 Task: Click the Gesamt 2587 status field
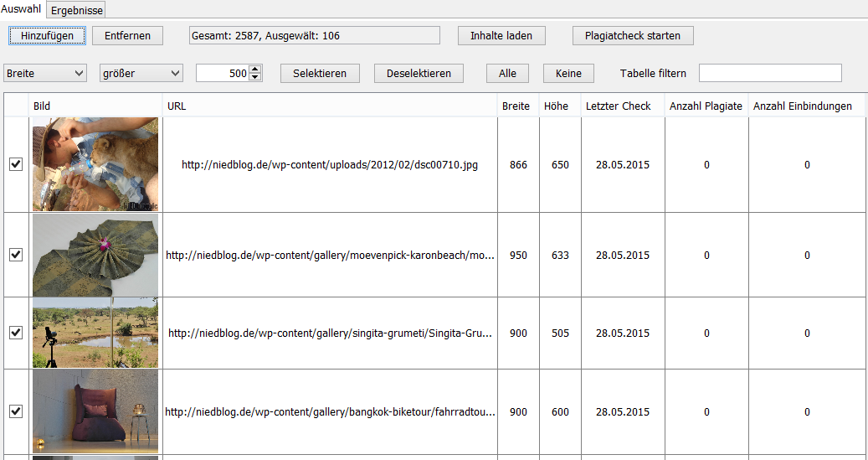pos(315,35)
